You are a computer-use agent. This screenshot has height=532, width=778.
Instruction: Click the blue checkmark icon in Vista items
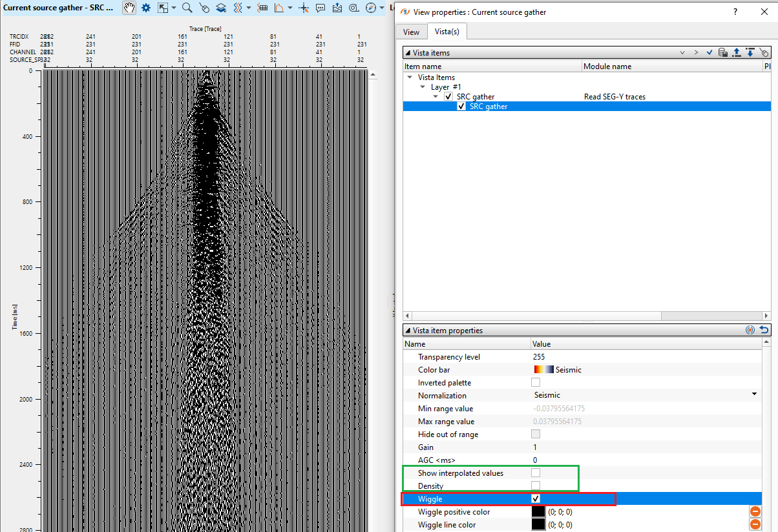pyautogui.click(x=710, y=52)
